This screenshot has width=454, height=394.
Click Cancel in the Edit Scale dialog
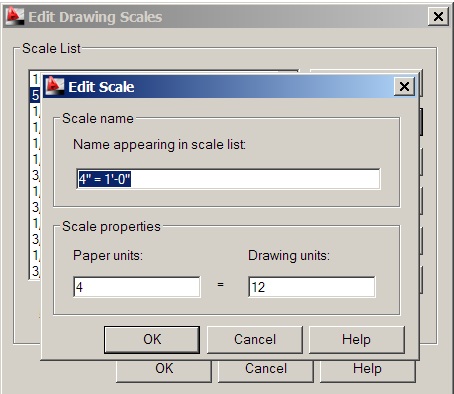(x=255, y=340)
